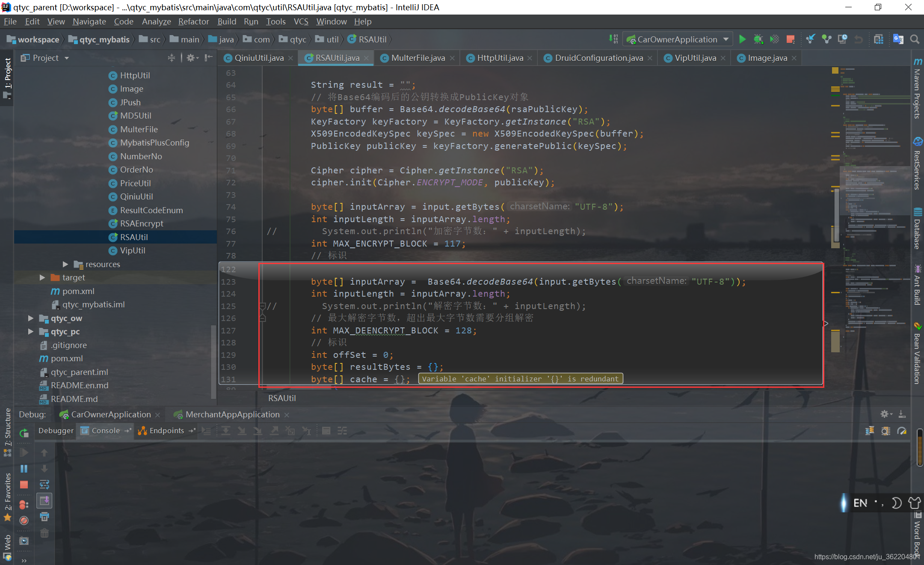The height and width of the screenshot is (565, 924).
Task: Open Google Translate plugin icon
Action: coord(898,39)
